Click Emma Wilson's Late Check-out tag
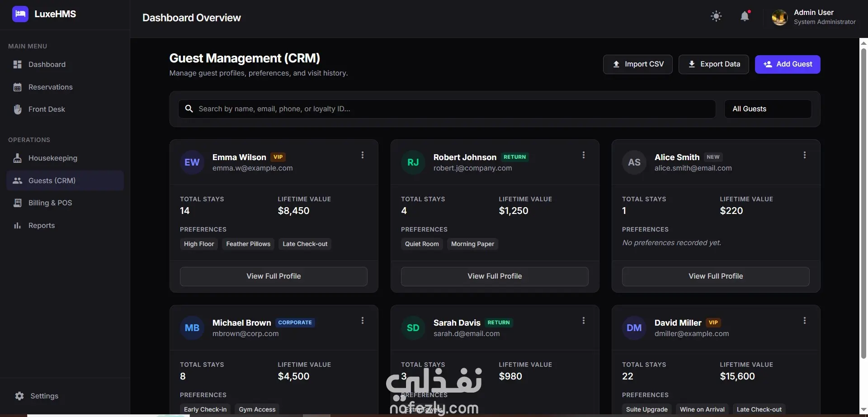 coord(305,244)
